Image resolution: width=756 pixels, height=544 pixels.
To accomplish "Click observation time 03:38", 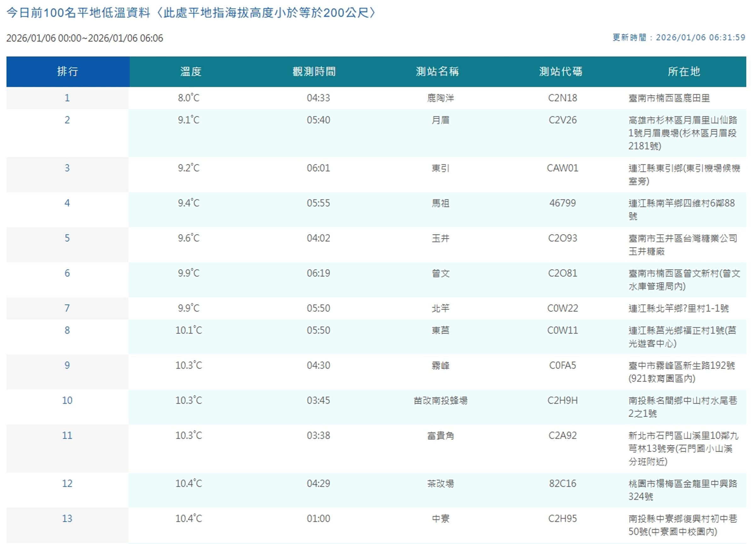I will (318, 435).
